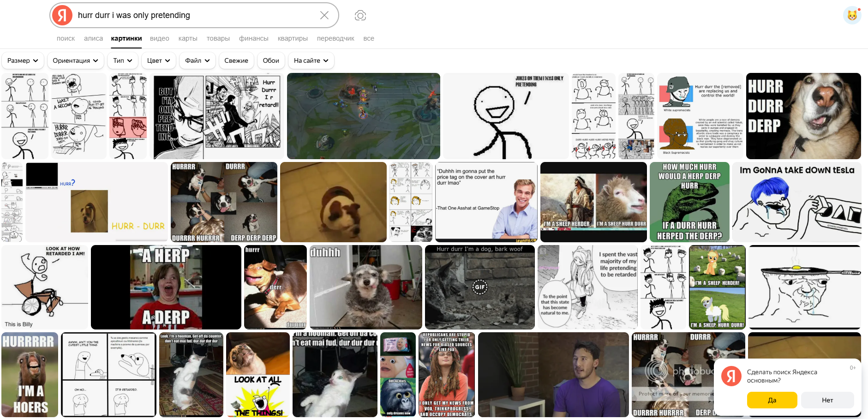The height and width of the screenshot is (419, 868).
Task: Open search by image camera icon
Action: click(360, 16)
